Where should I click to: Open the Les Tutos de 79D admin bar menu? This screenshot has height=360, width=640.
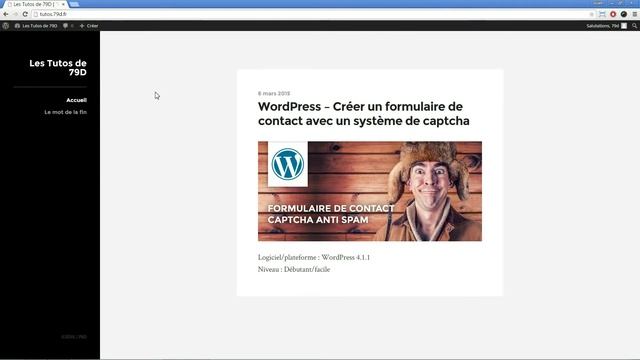coord(36,26)
